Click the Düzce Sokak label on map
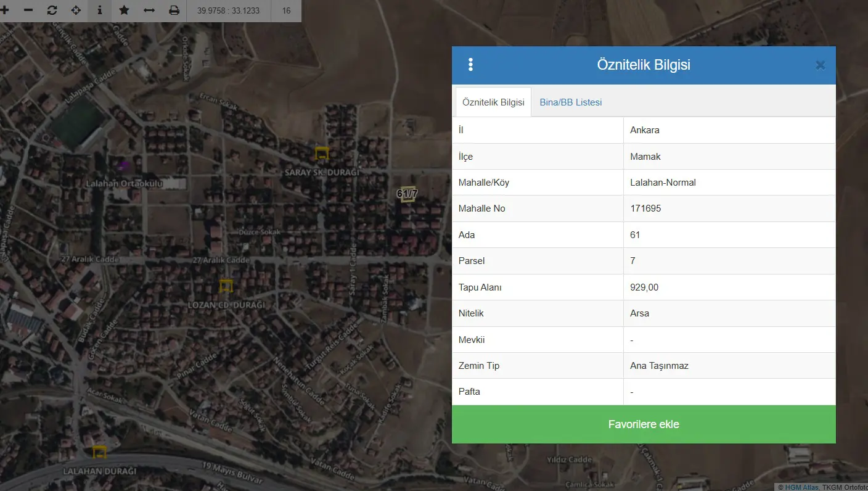Screen dimensions: 868x491 tap(260, 232)
